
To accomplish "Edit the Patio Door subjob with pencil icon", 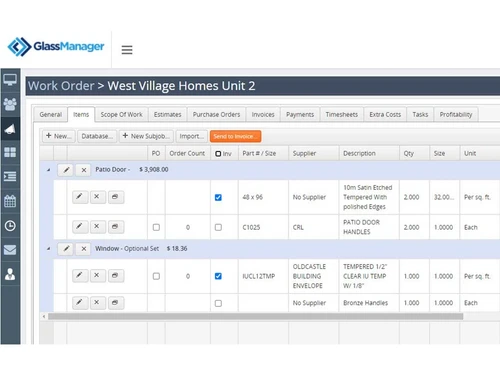I will point(66,170).
